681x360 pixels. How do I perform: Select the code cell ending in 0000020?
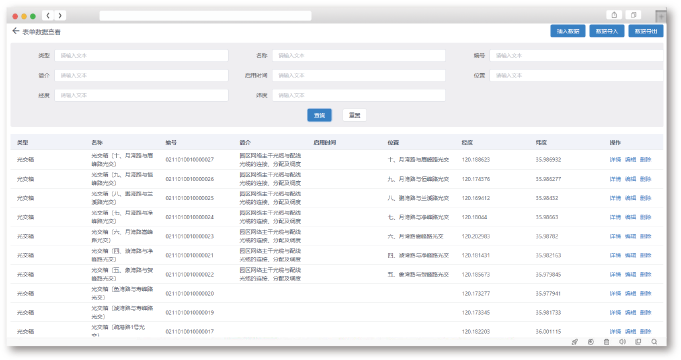click(190, 294)
